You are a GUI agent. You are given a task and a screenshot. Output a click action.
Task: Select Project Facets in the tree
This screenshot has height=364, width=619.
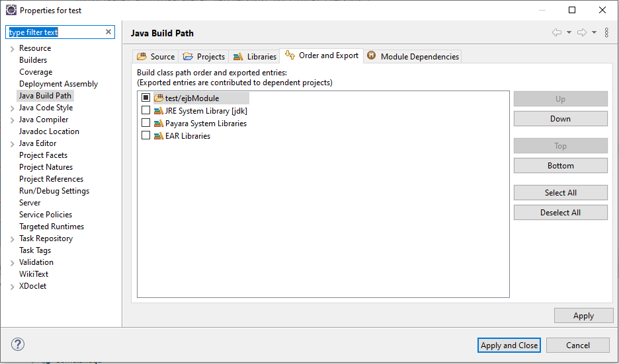click(43, 155)
